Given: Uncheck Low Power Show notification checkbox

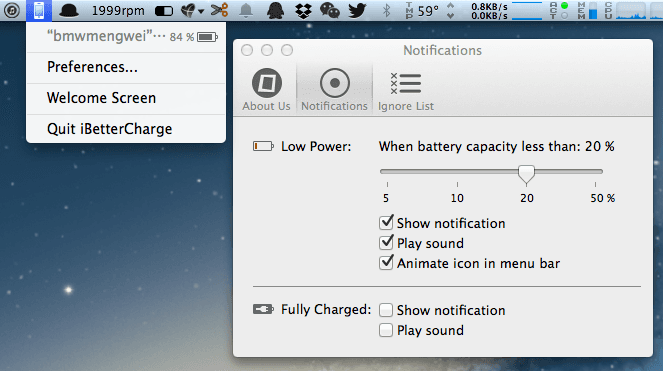Looking at the screenshot, I should (x=386, y=223).
